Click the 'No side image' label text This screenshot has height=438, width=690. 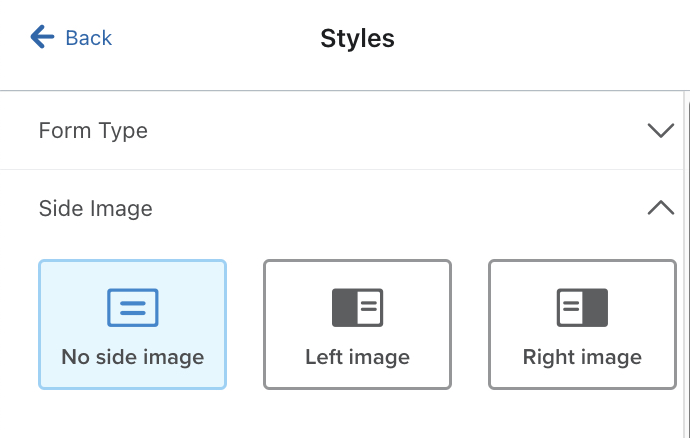[x=132, y=357]
